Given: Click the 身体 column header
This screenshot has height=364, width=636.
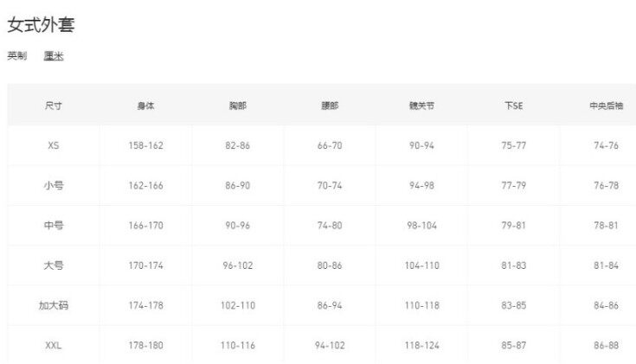Looking at the screenshot, I should (x=145, y=106).
